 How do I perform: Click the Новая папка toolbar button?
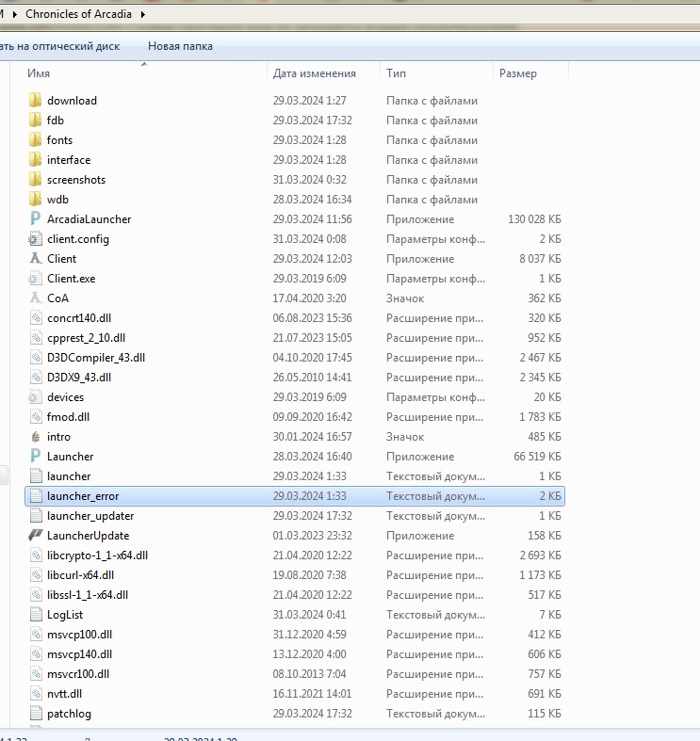tap(180, 46)
